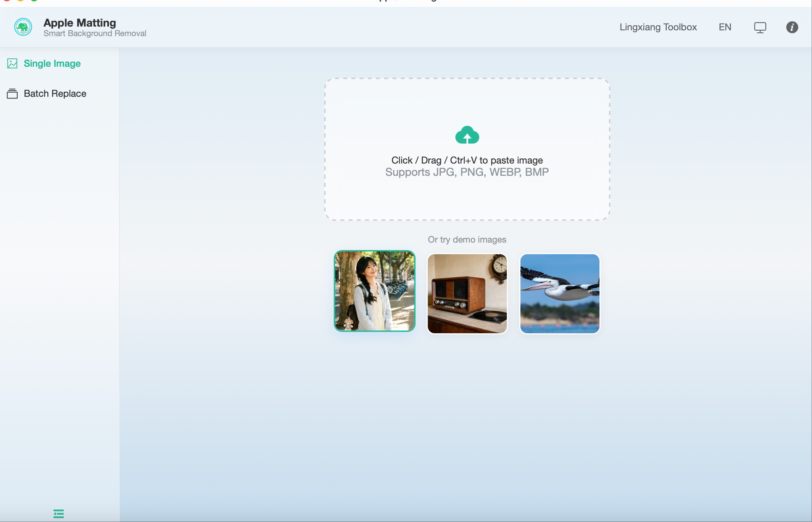Collapse sidebar using bottom menu-fold icon

(59, 513)
